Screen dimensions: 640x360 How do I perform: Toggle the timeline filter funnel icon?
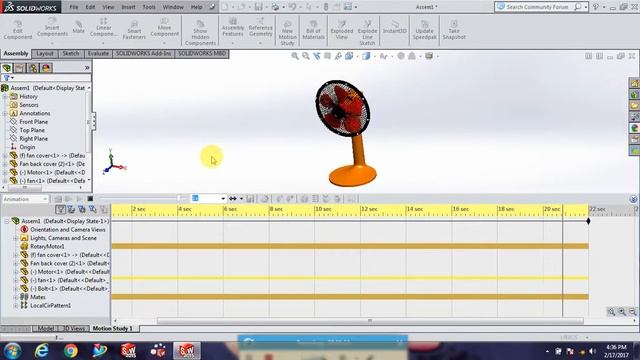click(x=60, y=209)
